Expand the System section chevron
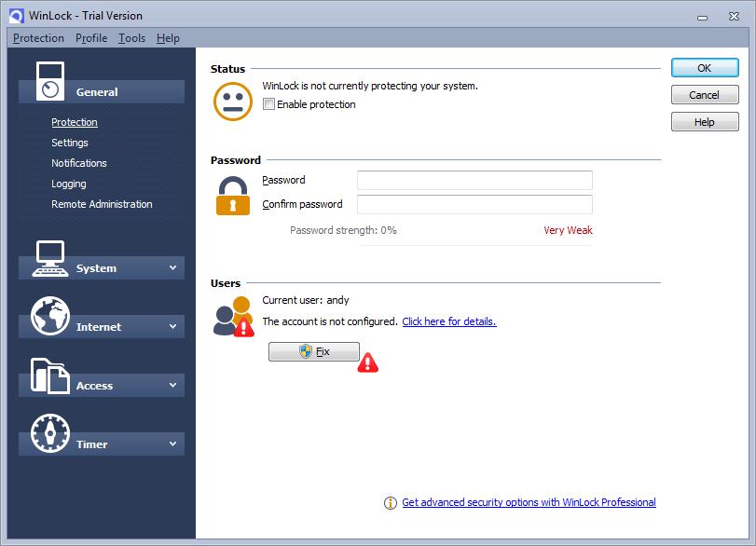 172,267
